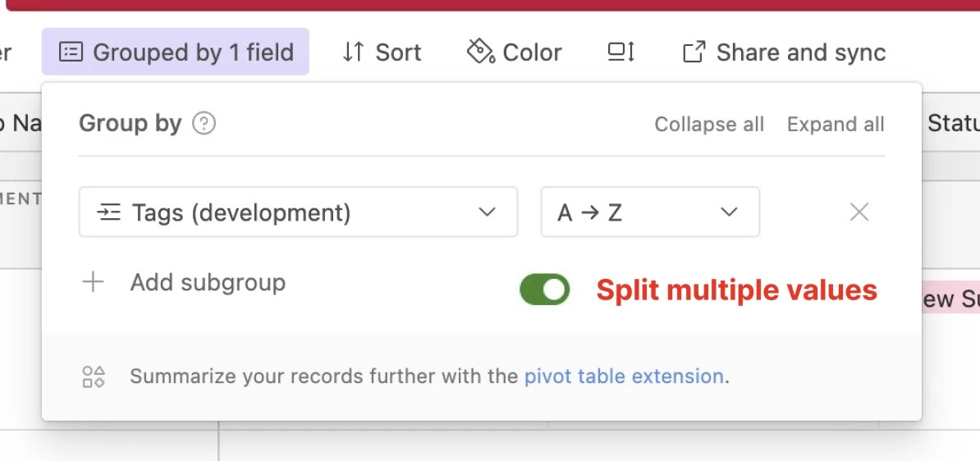Open the Tags (development) field dropdown
This screenshot has height=461, width=980.
tap(298, 212)
